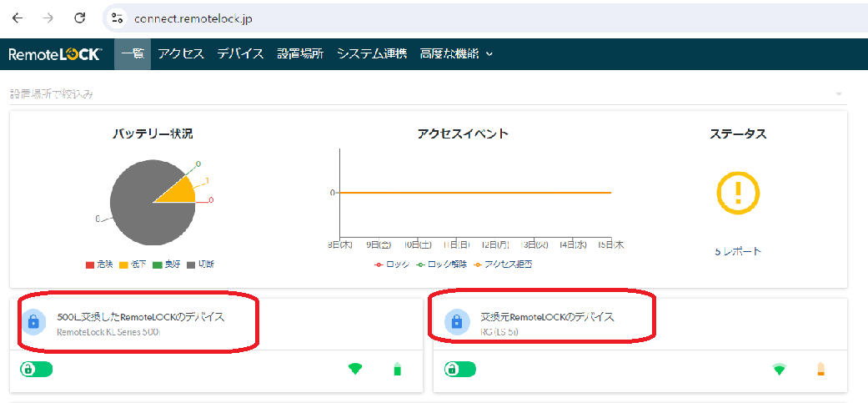Click the RemoteLock KL Series 500i subtitle

108,332
